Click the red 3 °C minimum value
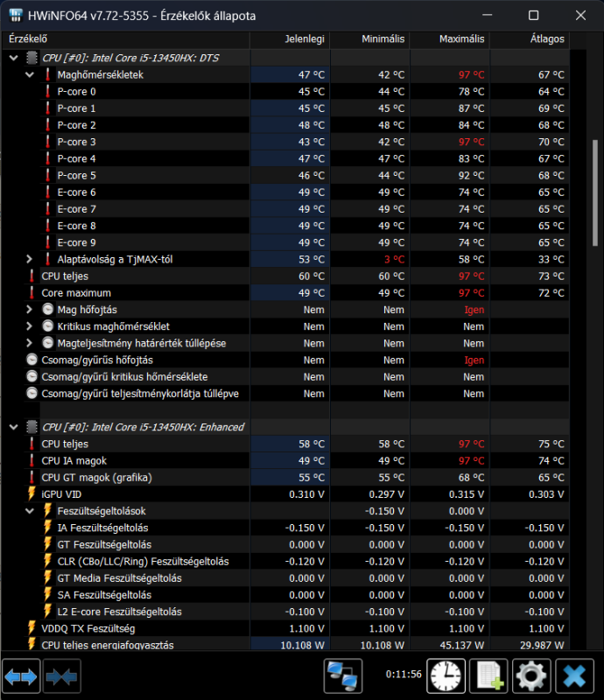604x700 pixels. click(x=394, y=259)
